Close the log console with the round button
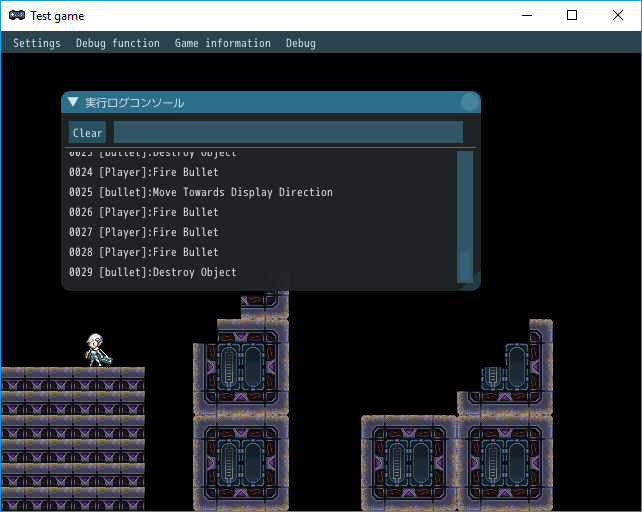The image size is (642, 512). 470,102
